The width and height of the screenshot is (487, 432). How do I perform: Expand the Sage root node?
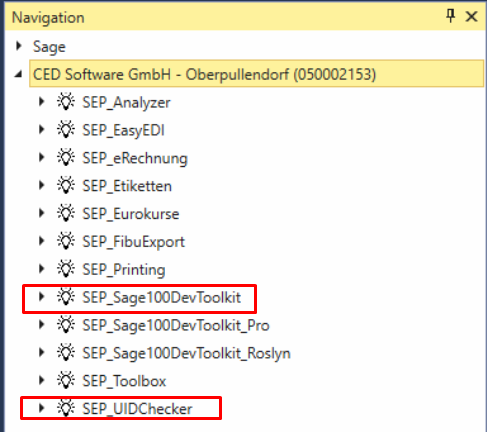(x=19, y=46)
